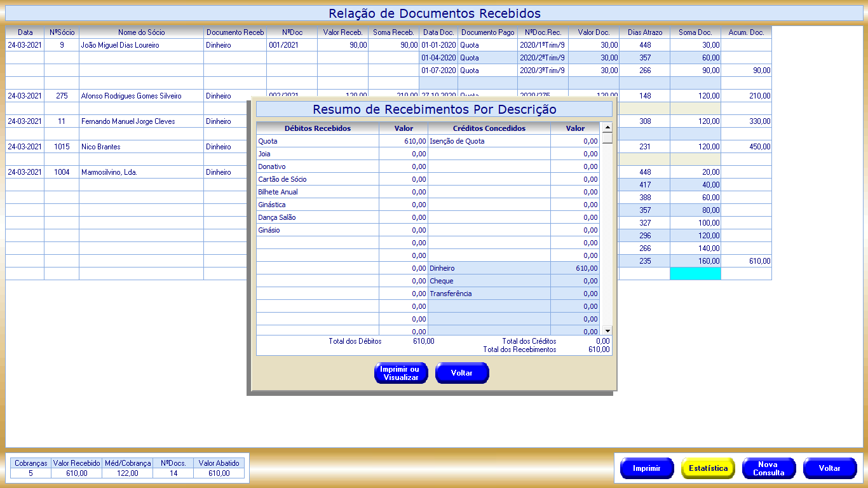This screenshot has width=868, height=488.
Task: Click the Isenção de Quota credit entry
Action: tap(489, 141)
